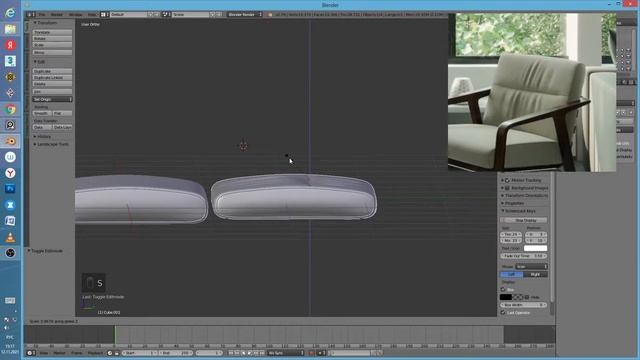
Task: Open Yandex icon in the taskbar
Action: coord(10,45)
